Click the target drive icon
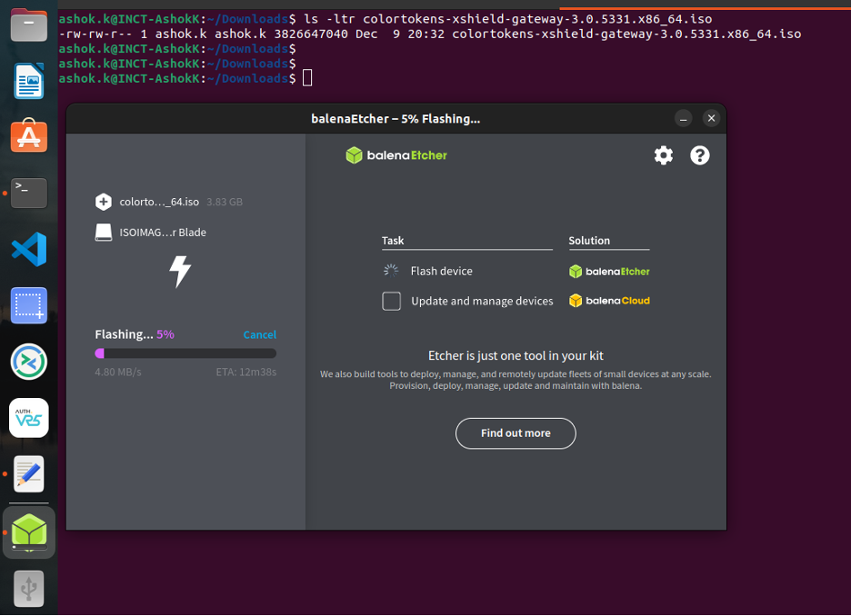Image resolution: width=851 pixels, height=616 pixels. [x=104, y=233]
